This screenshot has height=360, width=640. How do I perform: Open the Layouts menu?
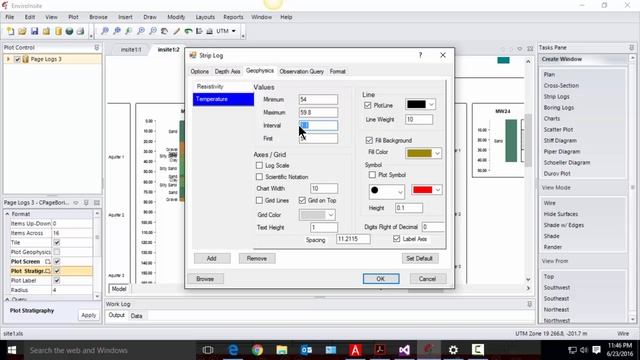(x=205, y=17)
